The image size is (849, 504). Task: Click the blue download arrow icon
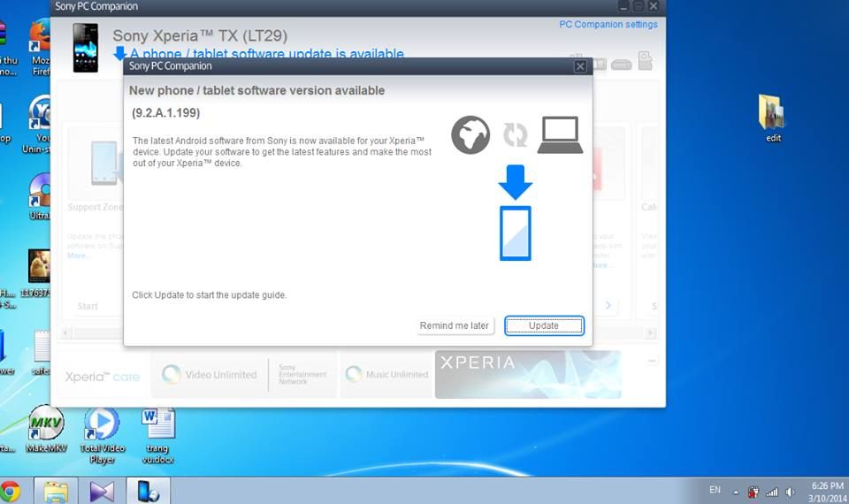(515, 182)
